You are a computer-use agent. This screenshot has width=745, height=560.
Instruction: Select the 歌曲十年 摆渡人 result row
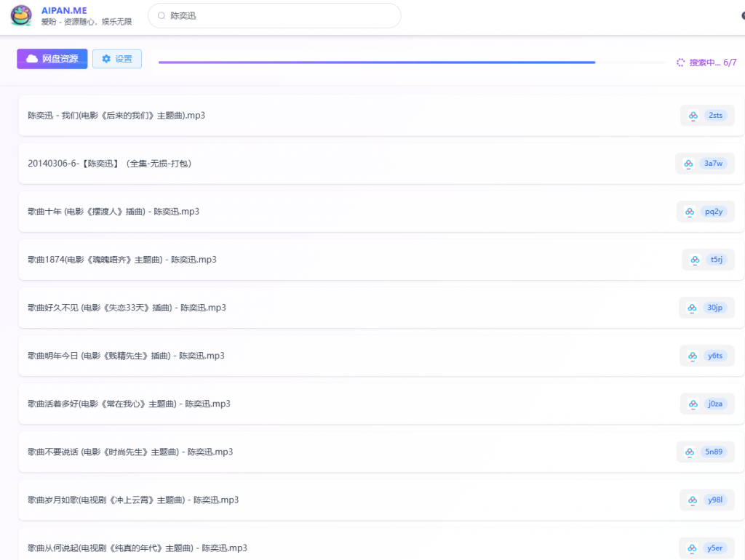[113, 212]
